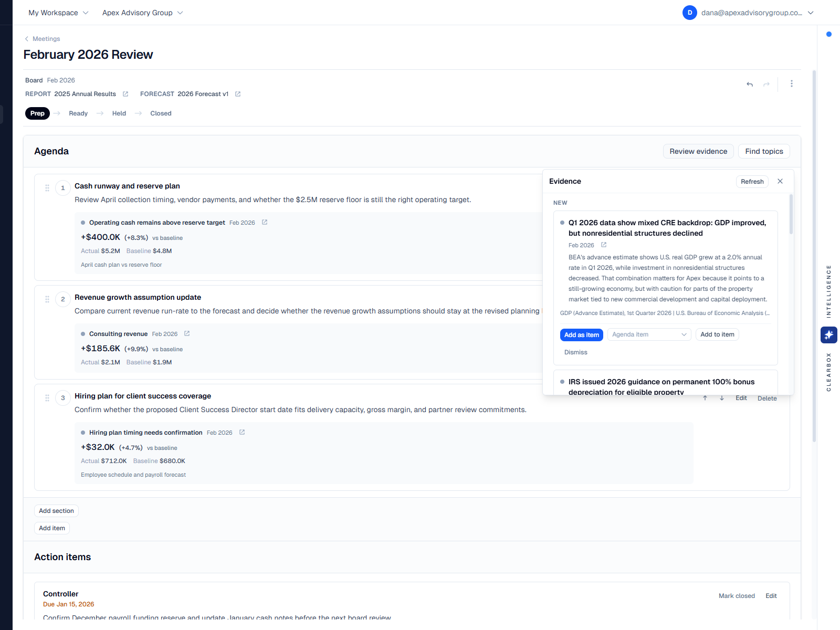840x630 pixels.
Task: Expand the Agenda item dropdown
Action: point(649,334)
